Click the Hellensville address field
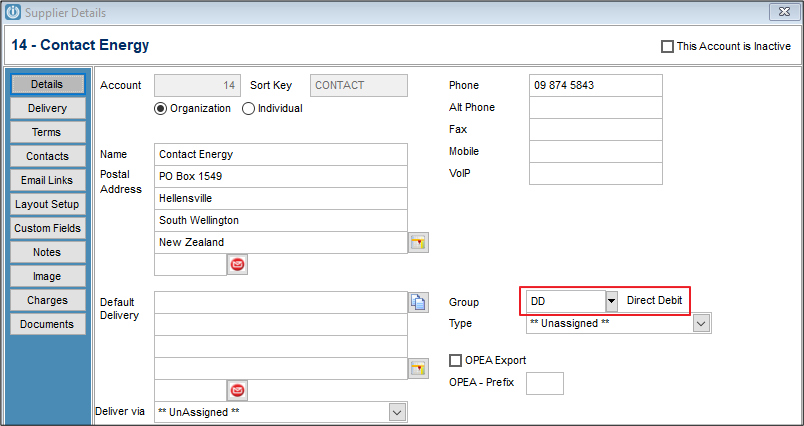804x426 pixels. pos(281,198)
